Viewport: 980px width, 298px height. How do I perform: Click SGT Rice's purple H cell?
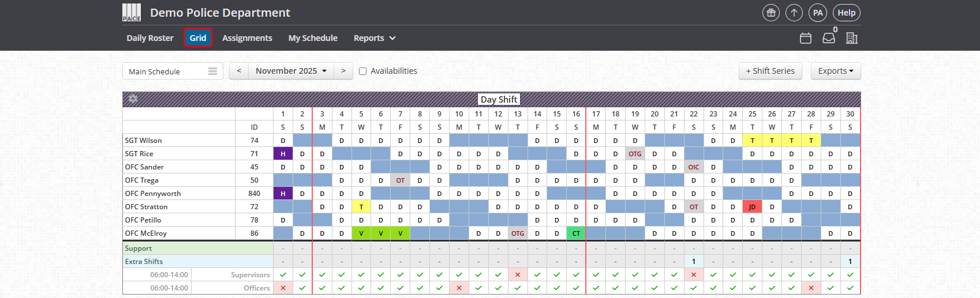[x=283, y=154]
